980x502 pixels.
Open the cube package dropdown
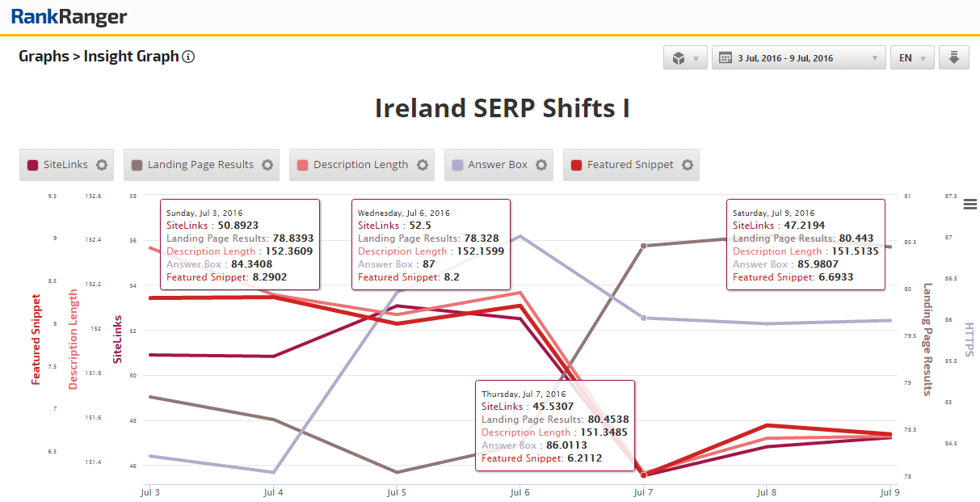pos(685,58)
